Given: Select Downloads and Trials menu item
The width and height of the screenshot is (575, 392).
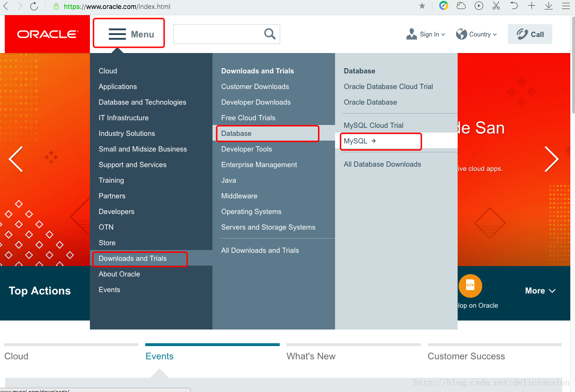Looking at the screenshot, I should click(x=133, y=258).
